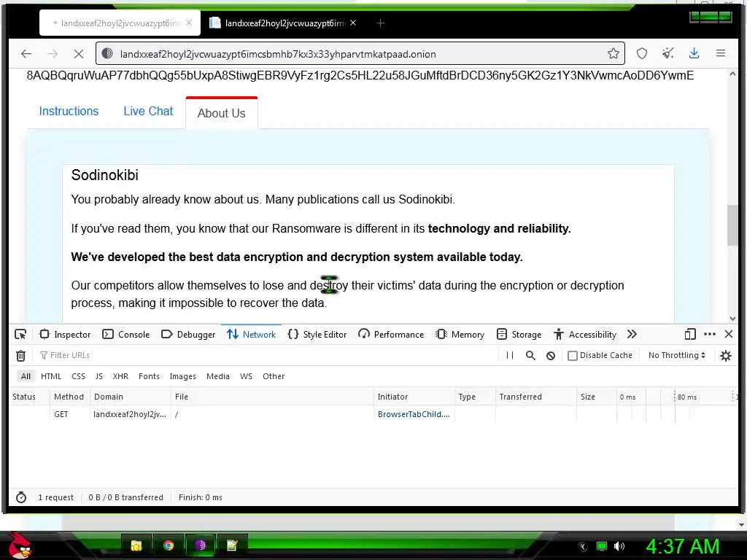
Task: Click the page vertical scrollbar thumb
Action: [x=732, y=225]
